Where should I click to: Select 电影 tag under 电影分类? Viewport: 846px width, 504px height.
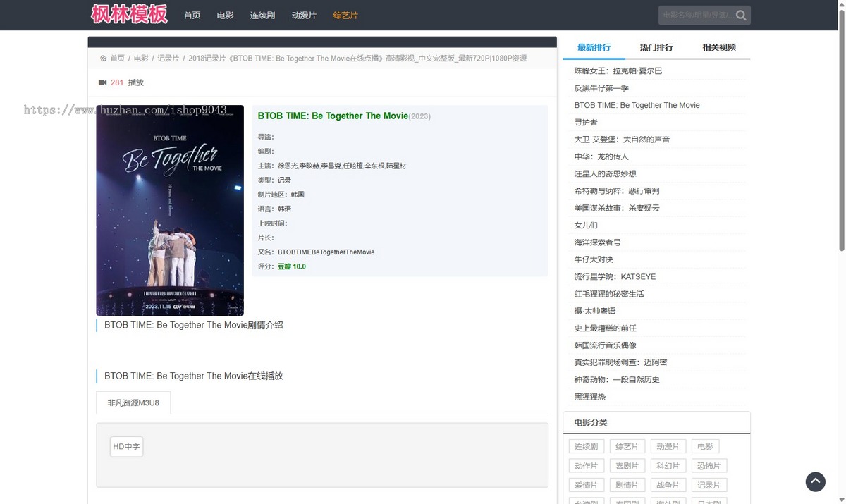point(705,446)
